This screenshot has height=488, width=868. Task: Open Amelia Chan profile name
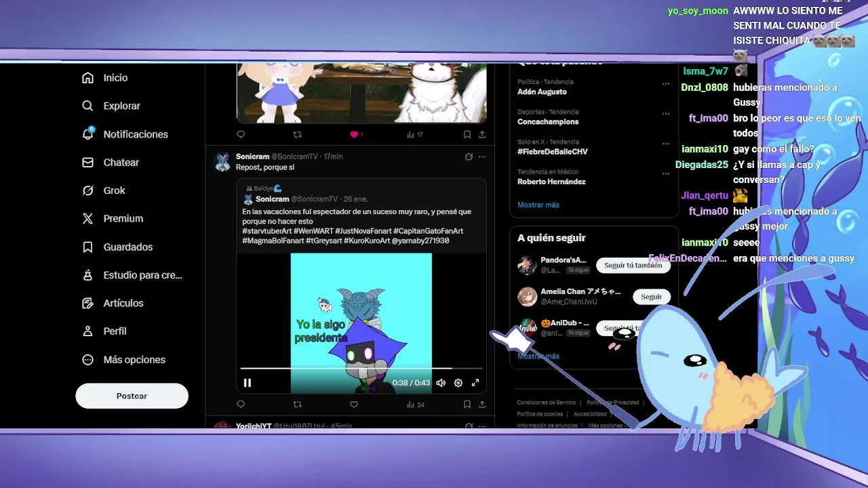tap(580, 291)
